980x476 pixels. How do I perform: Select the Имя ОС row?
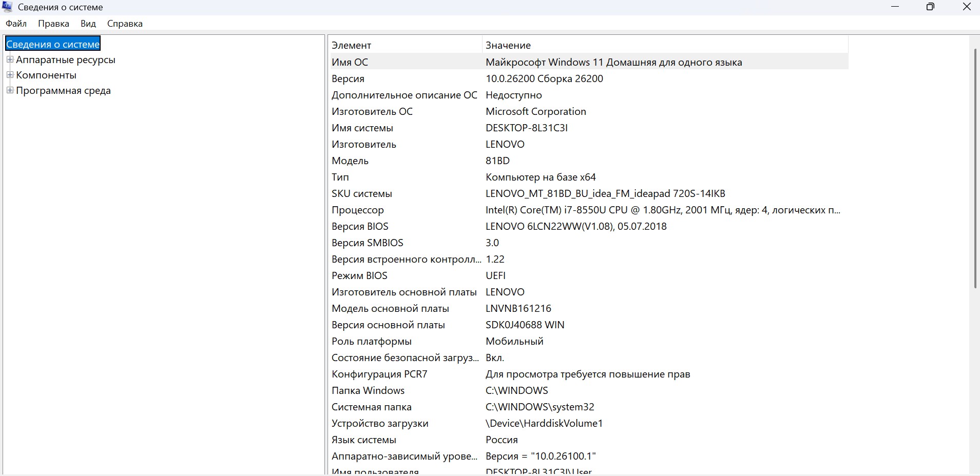click(x=589, y=62)
